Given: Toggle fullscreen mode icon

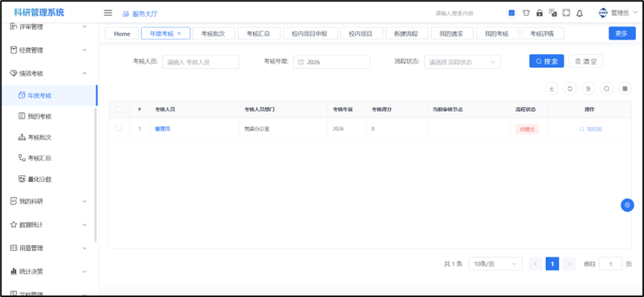Looking at the screenshot, I should coord(566,13).
